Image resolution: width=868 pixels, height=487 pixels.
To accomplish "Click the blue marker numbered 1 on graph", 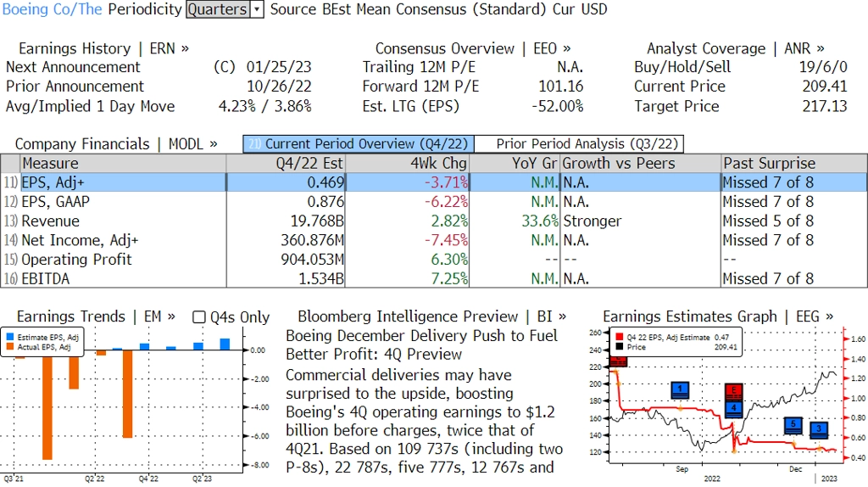I will [x=680, y=390].
